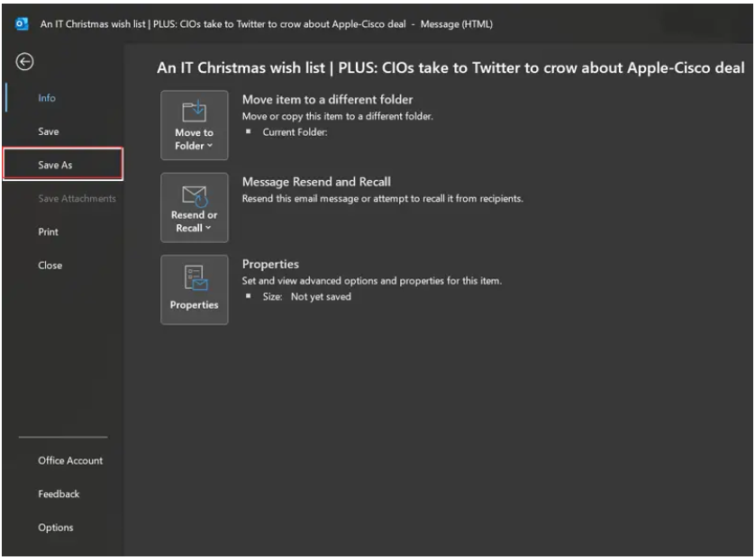755x560 pixels.
Task: Click the Properties button label
Action: click(194, 305)
